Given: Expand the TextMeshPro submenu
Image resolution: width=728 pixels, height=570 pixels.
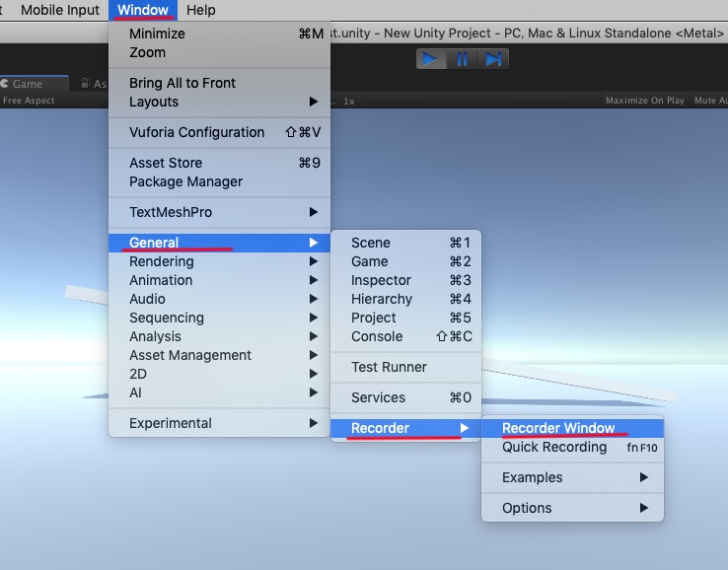Looking at the screenshot, I should (x=219, y=212).
